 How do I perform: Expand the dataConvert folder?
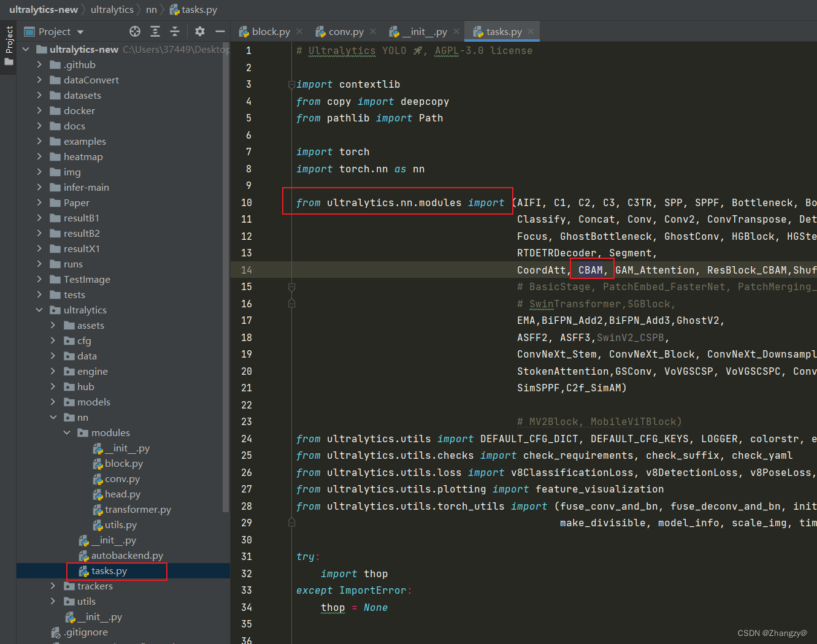click(x=39, y=80)
